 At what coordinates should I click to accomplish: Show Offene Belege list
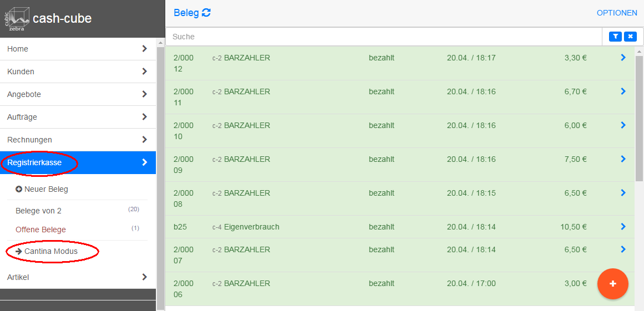click(x=40, y=230)
